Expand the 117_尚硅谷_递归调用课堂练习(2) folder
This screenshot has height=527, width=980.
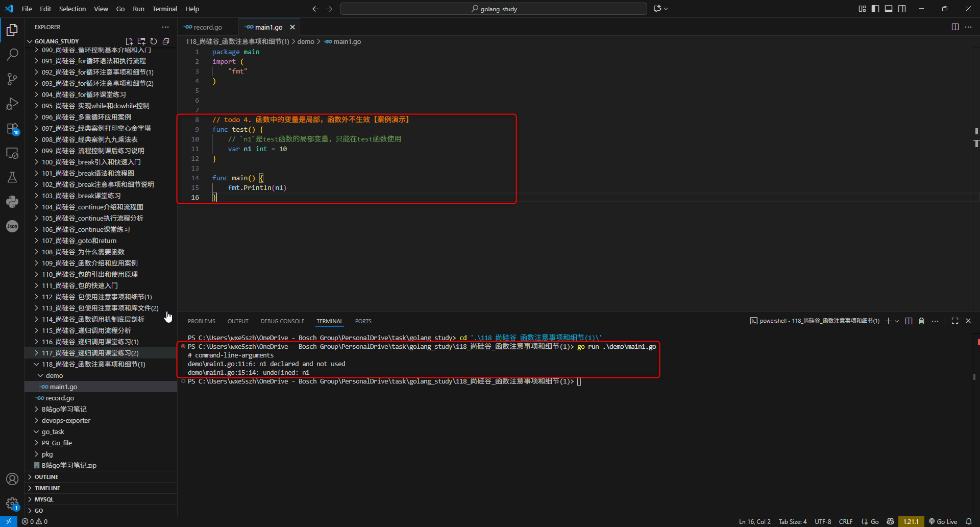click(x=101, y=353)
